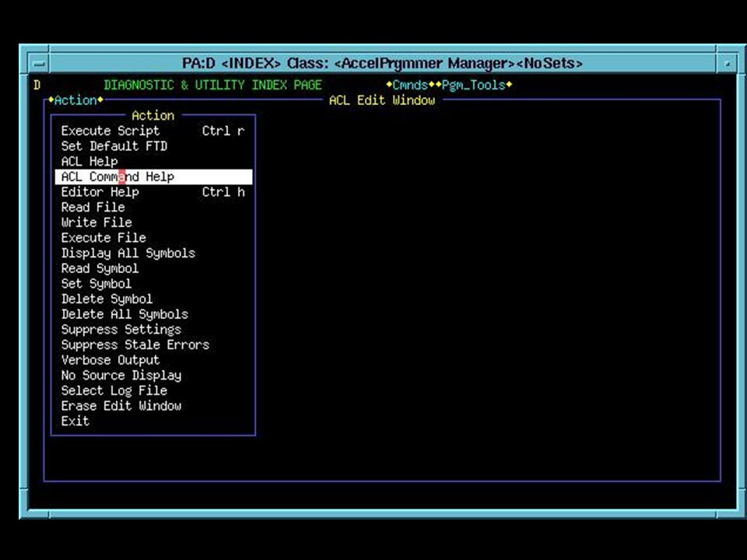This screenshot has width=747, height=560.
Task: Click the yellow D page letter
Action: click(x=37, y=85)
